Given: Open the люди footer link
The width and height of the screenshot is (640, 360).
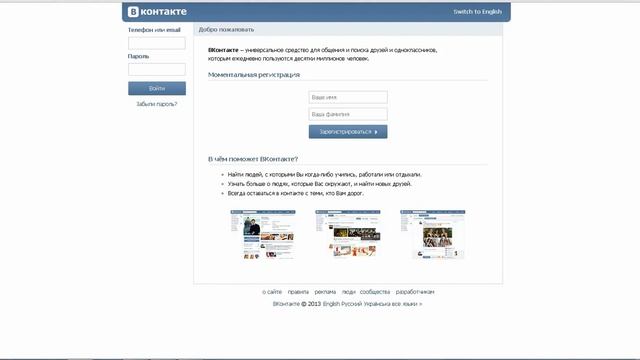Looking at the screenshot, I should pos(348,292).
